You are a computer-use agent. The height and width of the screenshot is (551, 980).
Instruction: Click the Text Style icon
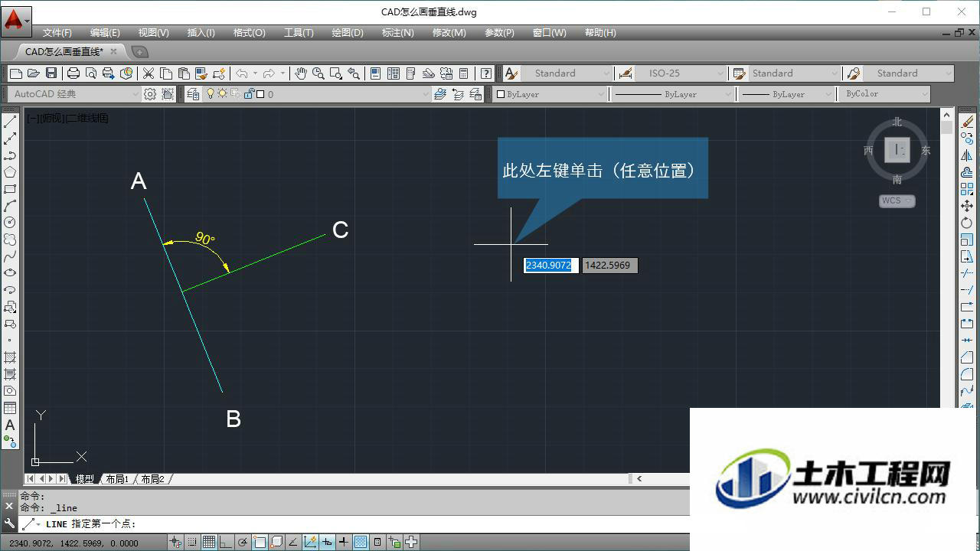pos(511,73)
